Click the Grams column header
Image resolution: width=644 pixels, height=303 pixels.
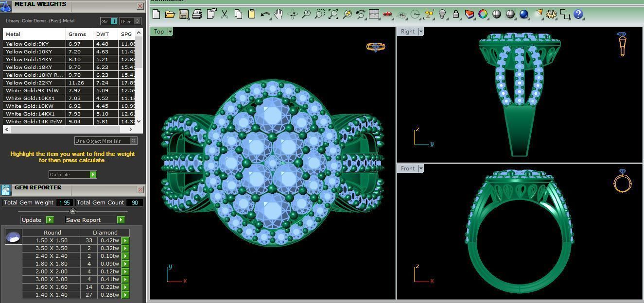click(x=80, y=34)
